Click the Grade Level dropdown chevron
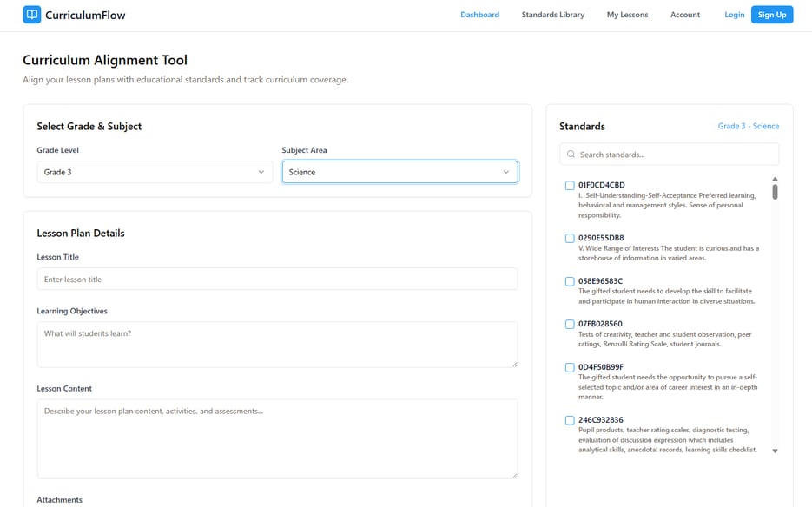Viewport: 812px width, 507px height. (261, 172)
